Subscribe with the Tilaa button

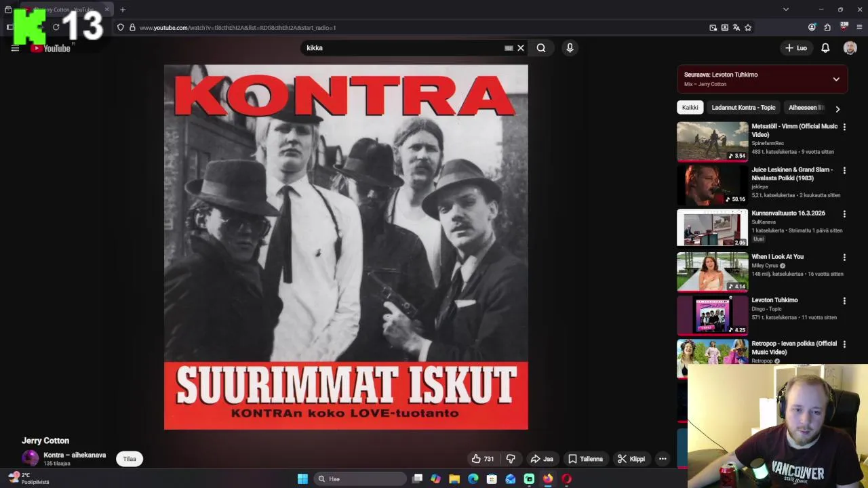click(x=130, y=459)
